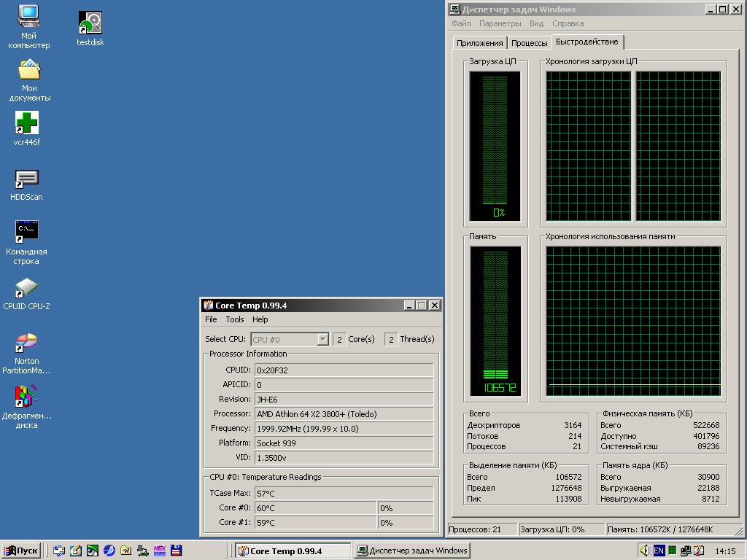Open the yellow folder quick launch icon
Viewport: 747px width, 560px height.
coord(125,551)
